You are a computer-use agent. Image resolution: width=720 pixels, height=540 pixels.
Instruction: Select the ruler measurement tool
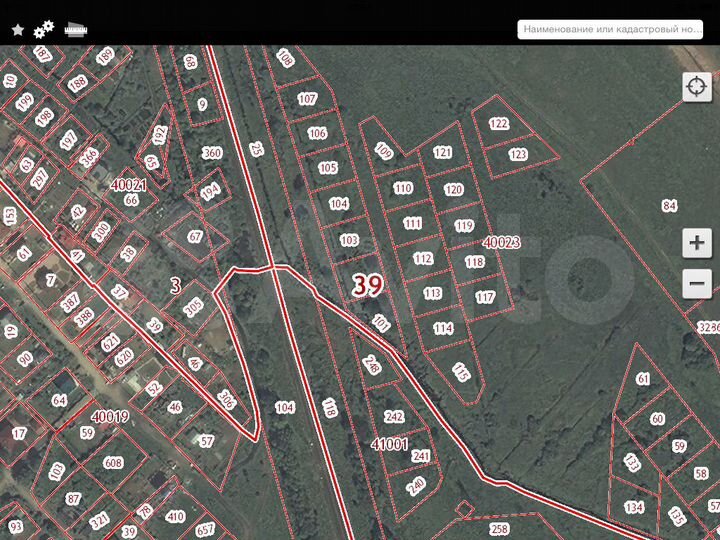(x=75, y=29)
